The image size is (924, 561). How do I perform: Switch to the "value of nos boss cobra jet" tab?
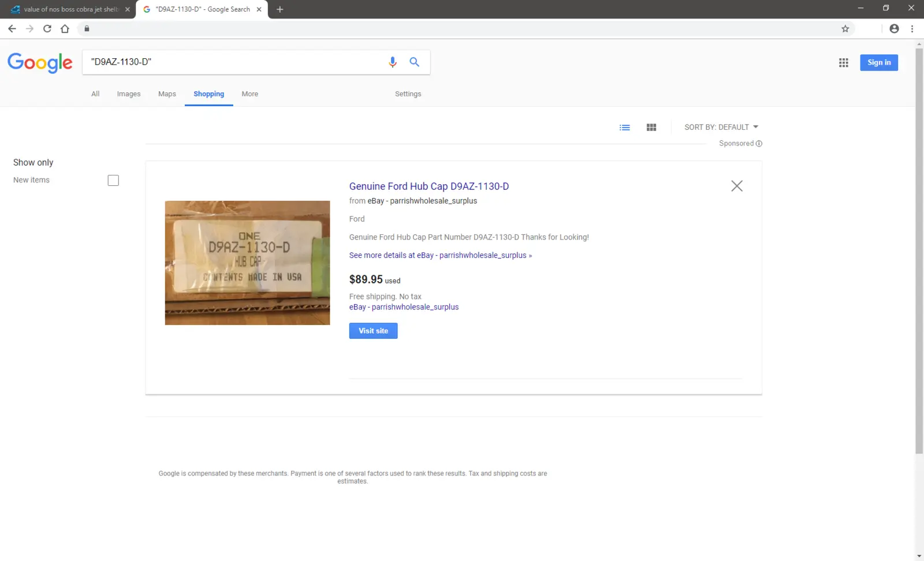pos(68,9)
